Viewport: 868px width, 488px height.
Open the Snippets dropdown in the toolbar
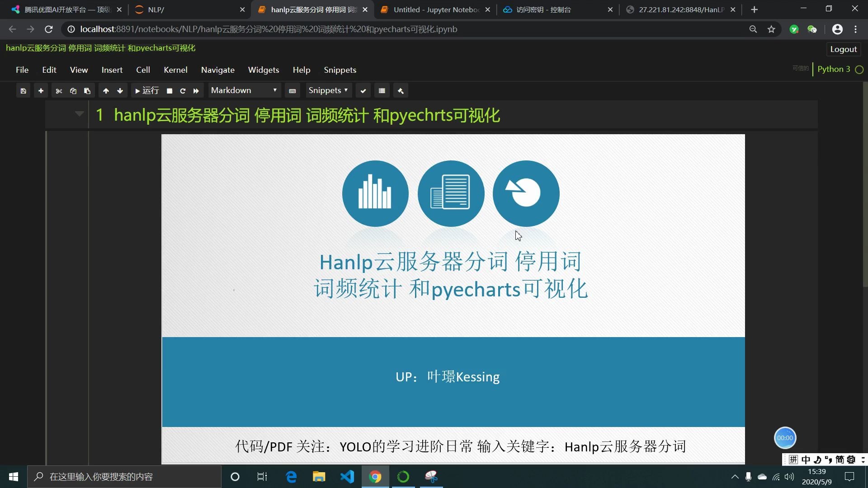tap(328, 90)
